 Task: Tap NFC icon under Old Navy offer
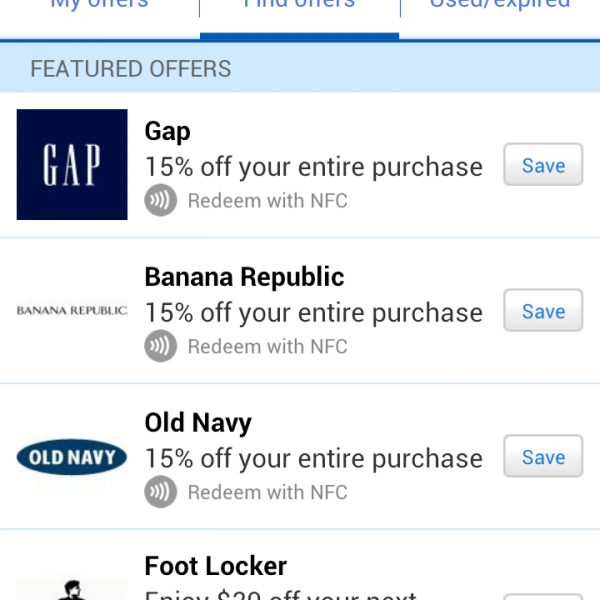point(160,493)
